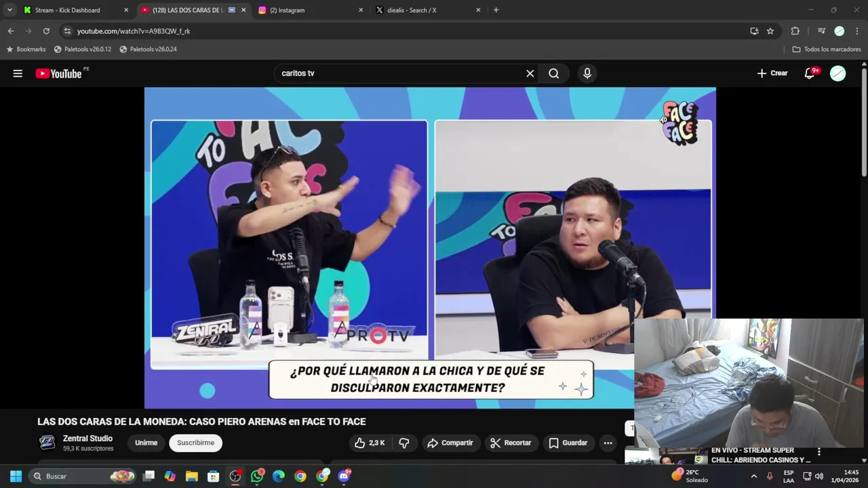Run search with magnifying glass button

pyautogui.click(x=554, y=73)
